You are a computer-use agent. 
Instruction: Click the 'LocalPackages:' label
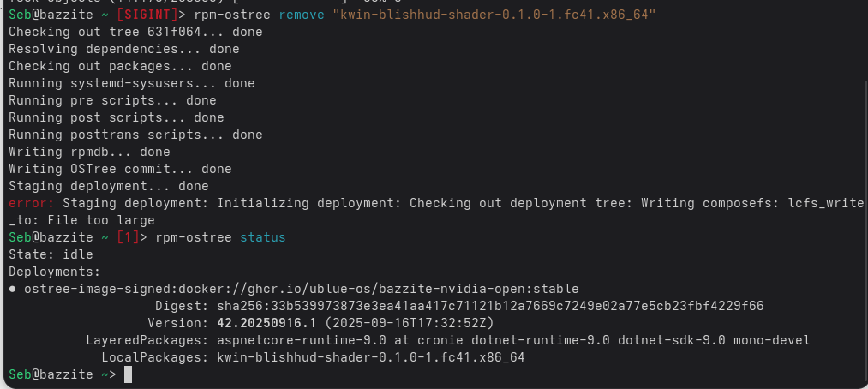tap(155, 357)
